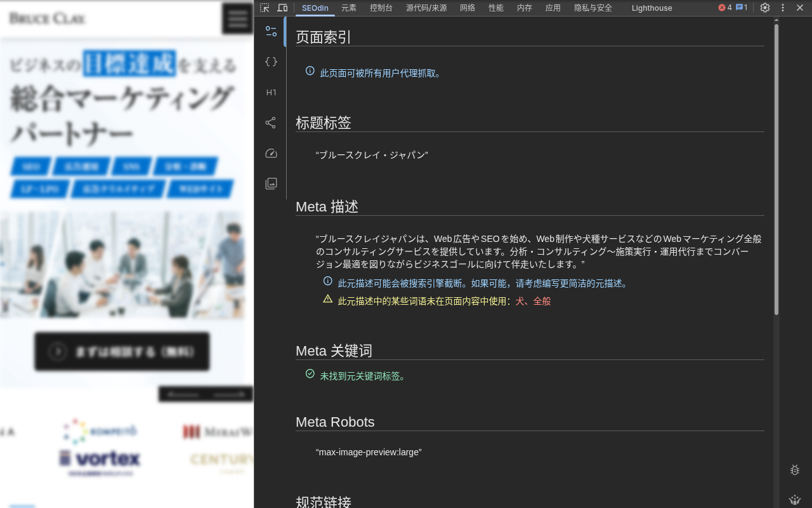The width and height of the screenshot is (812, 508).
Task: Open the 隐私与安全 tab
Action: click(x=593, y=8)
